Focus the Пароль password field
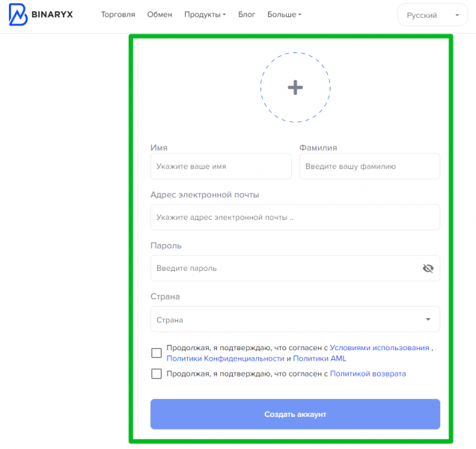Screen dimensions: 476x449 pyautogui.click(x=295, y=269)
